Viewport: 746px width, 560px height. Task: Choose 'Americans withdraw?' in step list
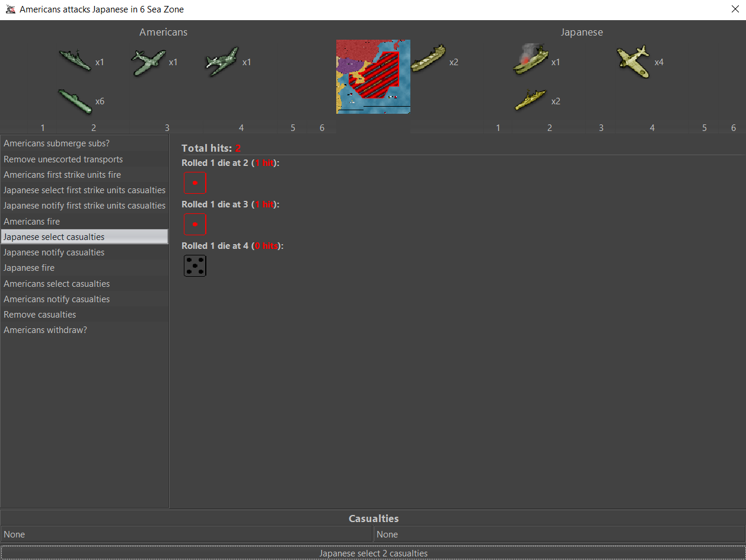tap(45, 330)
